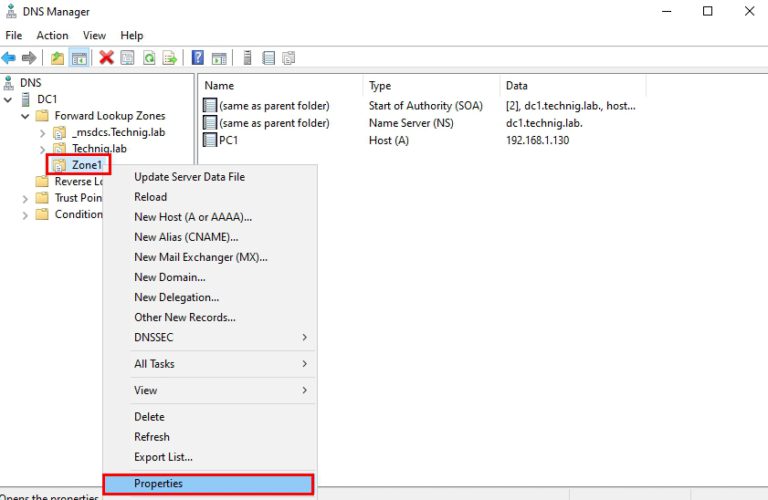The image size is (768, 500).
Task: Collapse the Forward Lookup Zones folder
Action: (x=25, y=116)
